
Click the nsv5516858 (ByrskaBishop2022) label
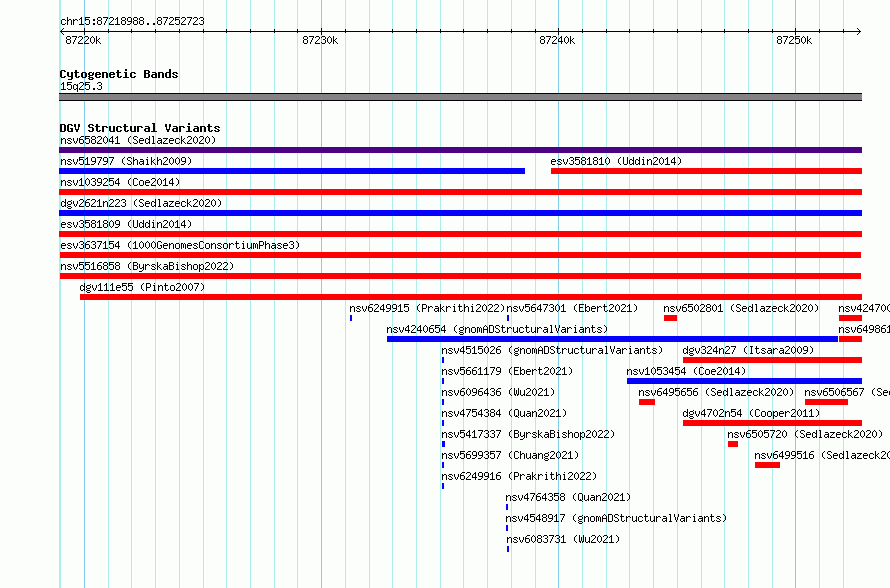(147, 266)
